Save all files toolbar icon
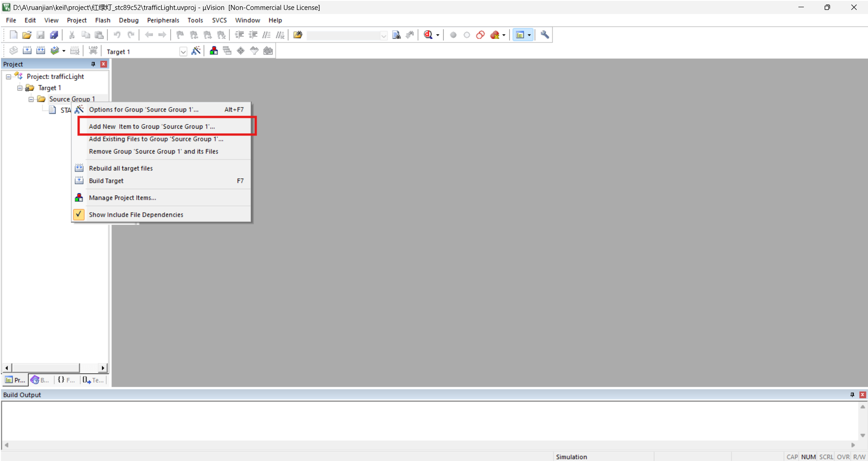 pos(54,35)
